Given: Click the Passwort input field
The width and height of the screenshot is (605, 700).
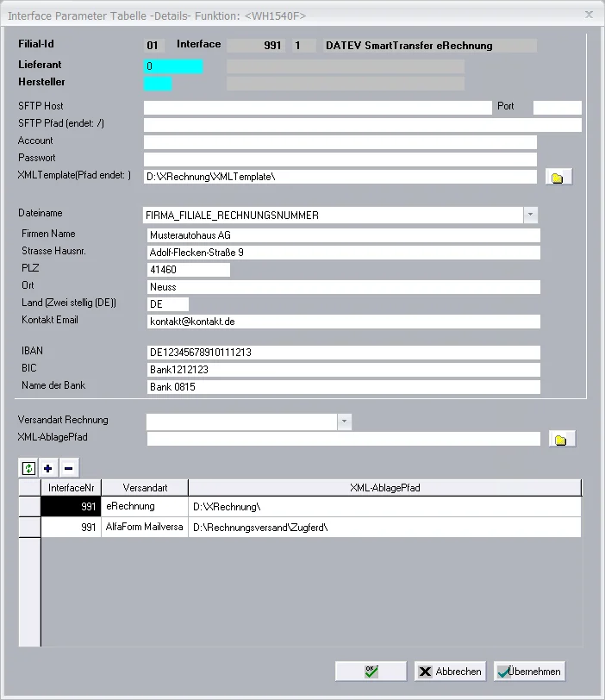Looking at the screenshot, I should (340, 159).
